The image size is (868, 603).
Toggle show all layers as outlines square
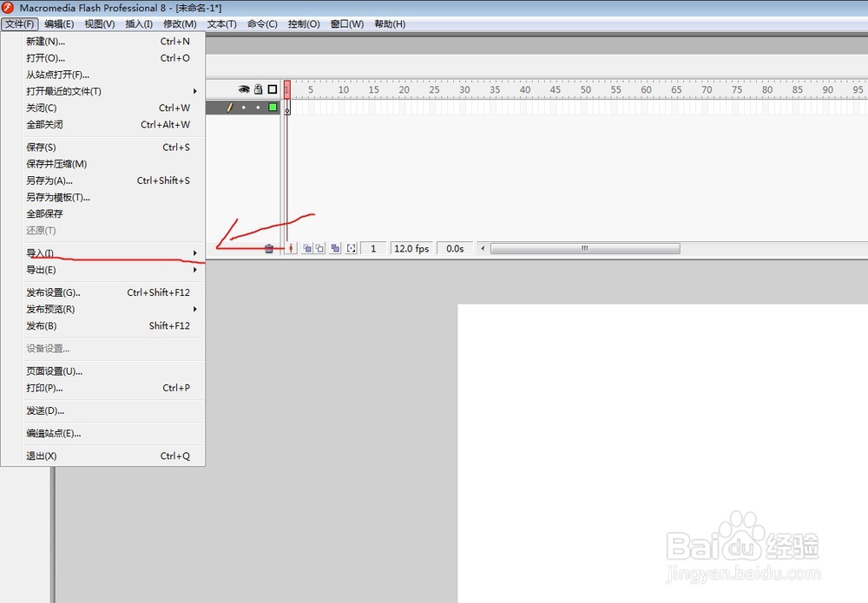click(273, 89)
